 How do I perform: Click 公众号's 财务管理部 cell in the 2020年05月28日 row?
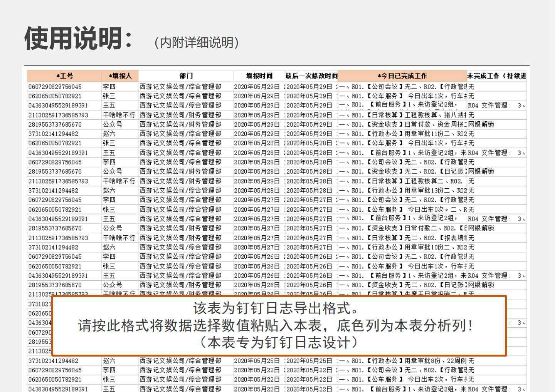(x=186, y=171)
